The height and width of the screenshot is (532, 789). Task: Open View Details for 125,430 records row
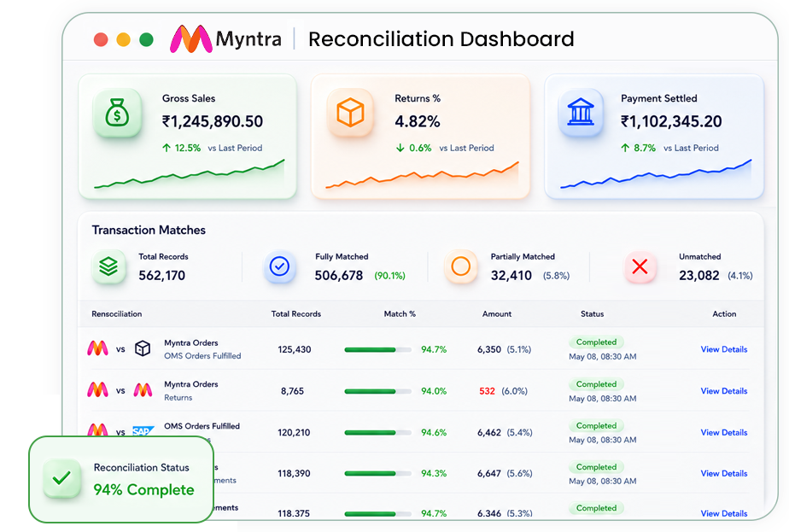pyautogui.click(x=723, y=349)
